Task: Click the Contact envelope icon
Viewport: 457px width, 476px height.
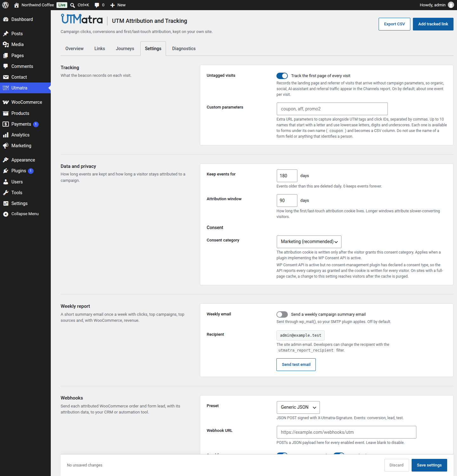Action: click(6, 77)
